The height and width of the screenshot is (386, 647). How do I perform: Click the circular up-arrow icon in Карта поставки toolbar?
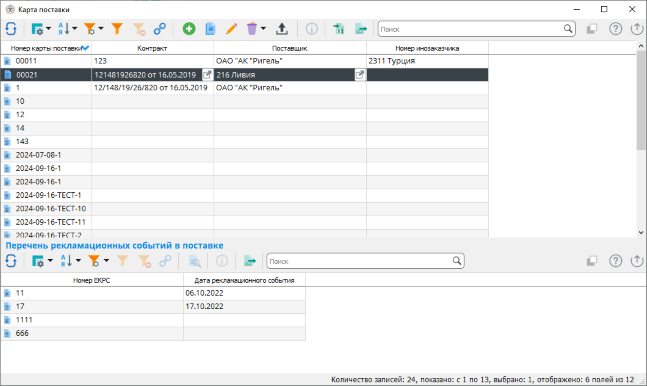637,29
